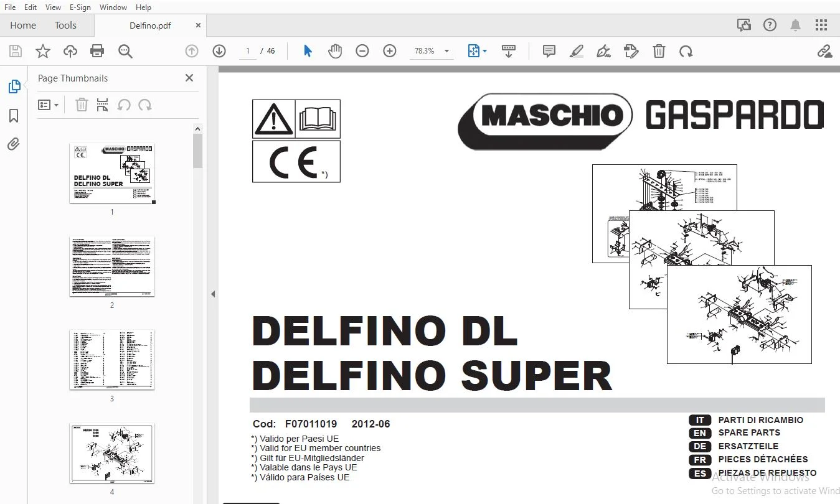The image size is (840, 504).
Task: Open the thumbnails options menu
Action: [x=49, y=105]
